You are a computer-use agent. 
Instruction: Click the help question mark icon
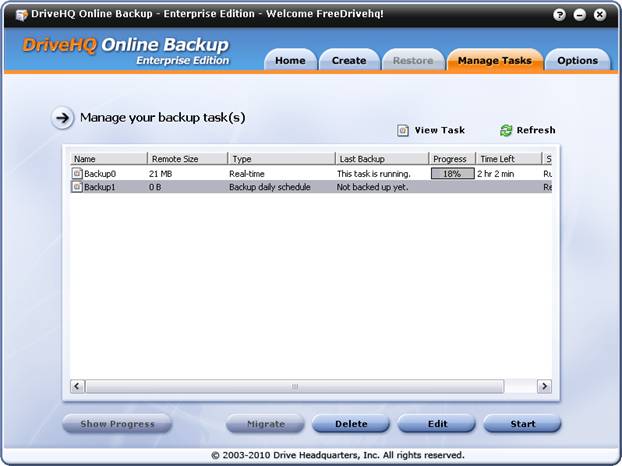click(563, 15)
